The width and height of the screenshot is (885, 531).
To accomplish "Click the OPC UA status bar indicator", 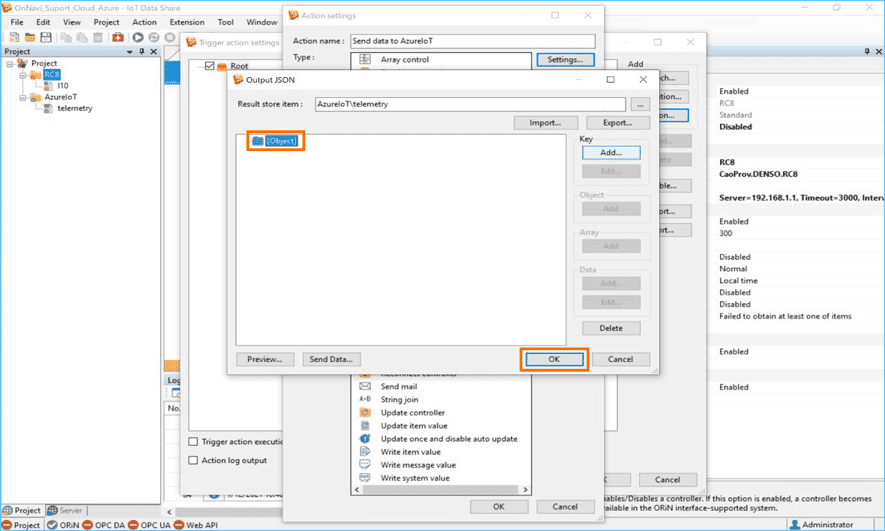I will [149, 525].
